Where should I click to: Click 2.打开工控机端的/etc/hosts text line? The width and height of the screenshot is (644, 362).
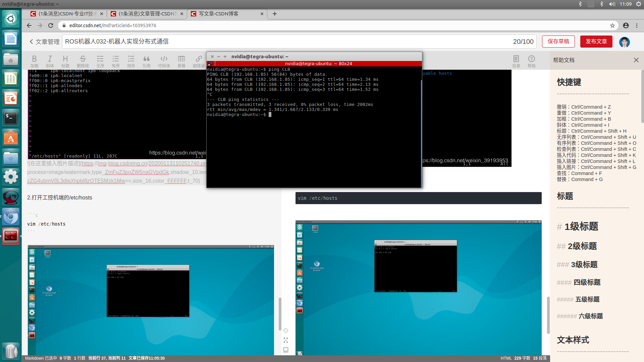point(60,197)
